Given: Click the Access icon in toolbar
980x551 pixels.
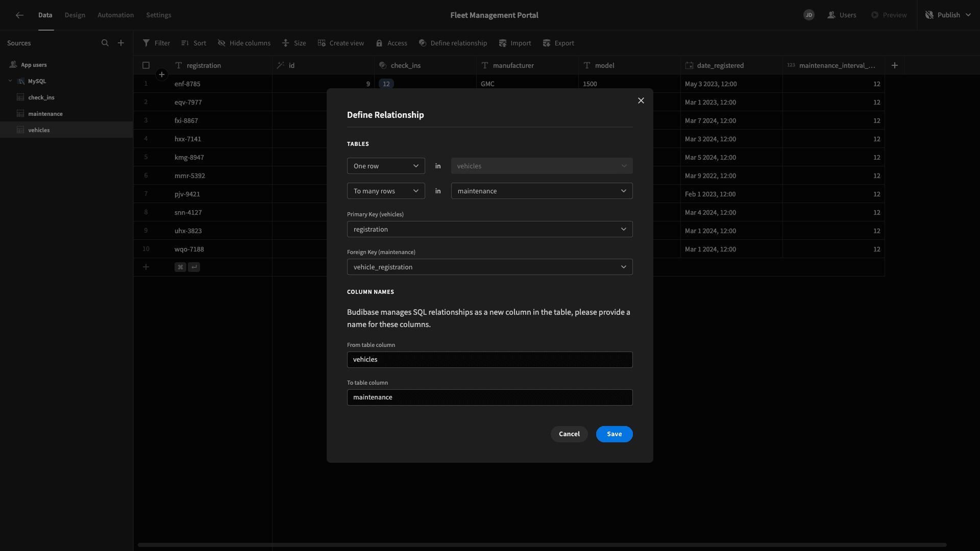Looking at the screenshot, I should click(x=379, y=42).
